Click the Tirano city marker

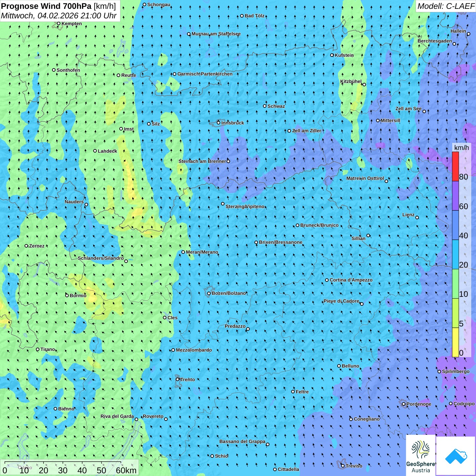[x=38, y=349]
